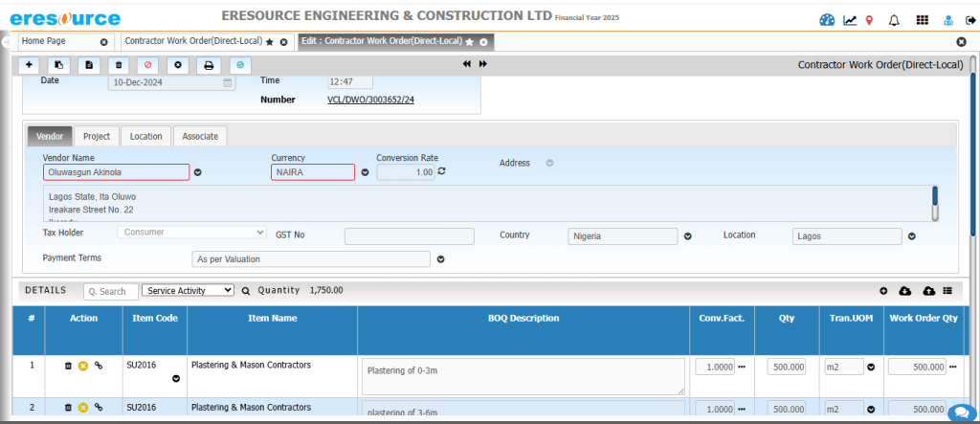Expand the Address chevron
The width and height of the screenshot is (980, 424).
[x=550, y=164]
